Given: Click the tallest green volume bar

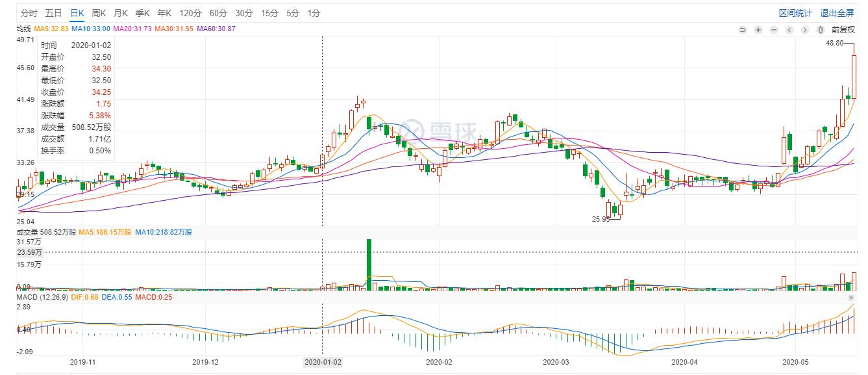Looking at the screenshot, I should pos(369,263).
